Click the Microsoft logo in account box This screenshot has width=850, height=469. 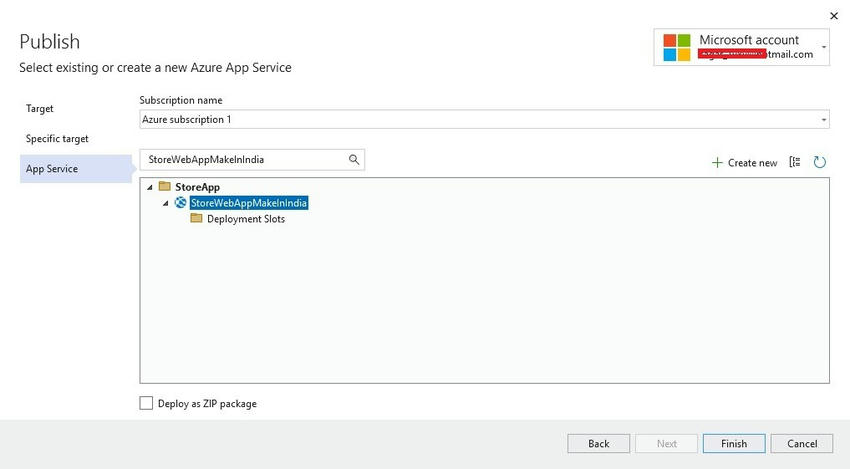click(x=677, y=47)
